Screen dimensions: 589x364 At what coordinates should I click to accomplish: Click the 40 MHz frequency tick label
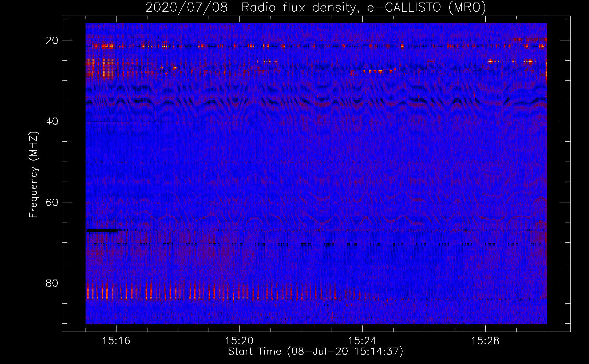tap(52, 121)
